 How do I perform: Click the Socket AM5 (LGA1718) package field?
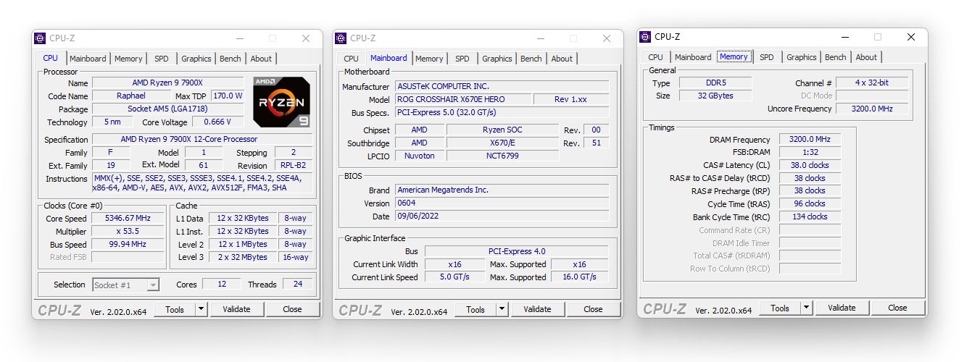pyautogui.click(x=170, y=109)
